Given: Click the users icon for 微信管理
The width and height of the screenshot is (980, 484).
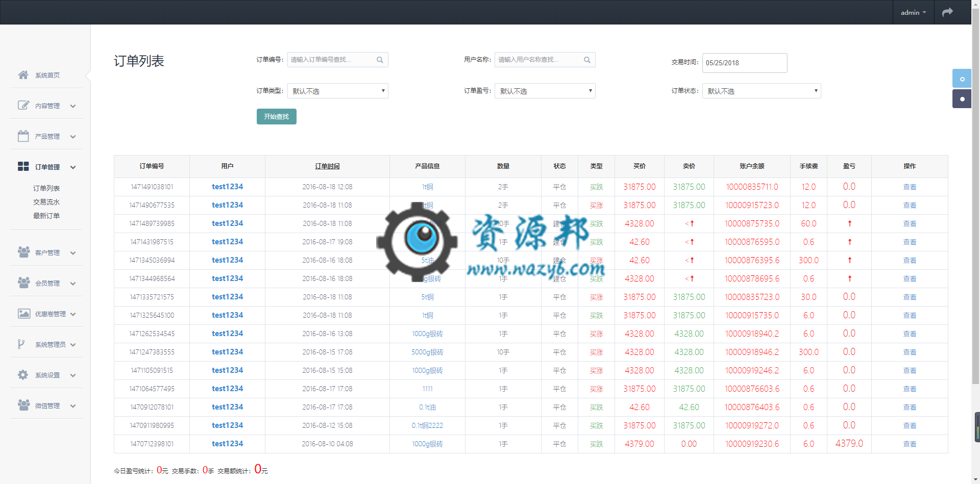Looking at the screenshot, I should tap(23, 405).
